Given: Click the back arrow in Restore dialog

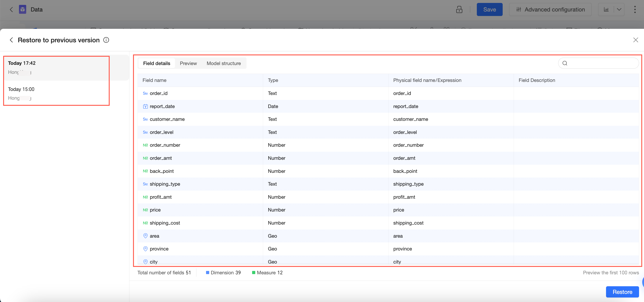Looking at the screenshot, I should coord(11,40).
